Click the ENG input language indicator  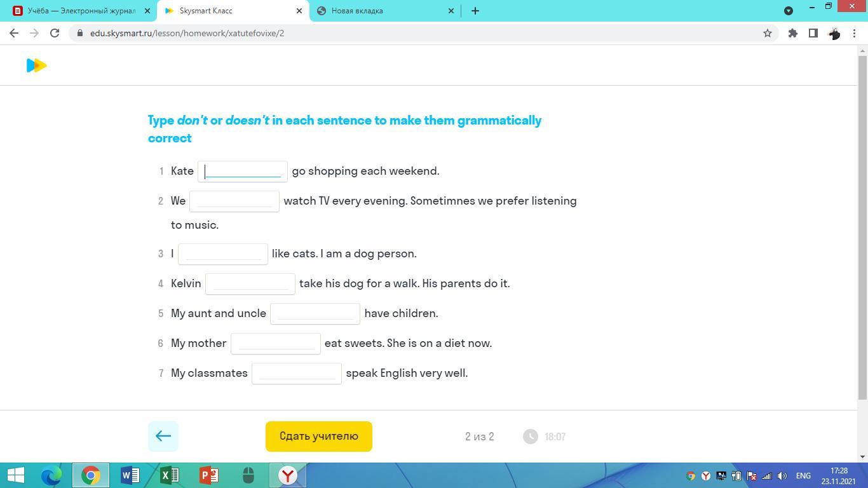(x=803, y=476)
